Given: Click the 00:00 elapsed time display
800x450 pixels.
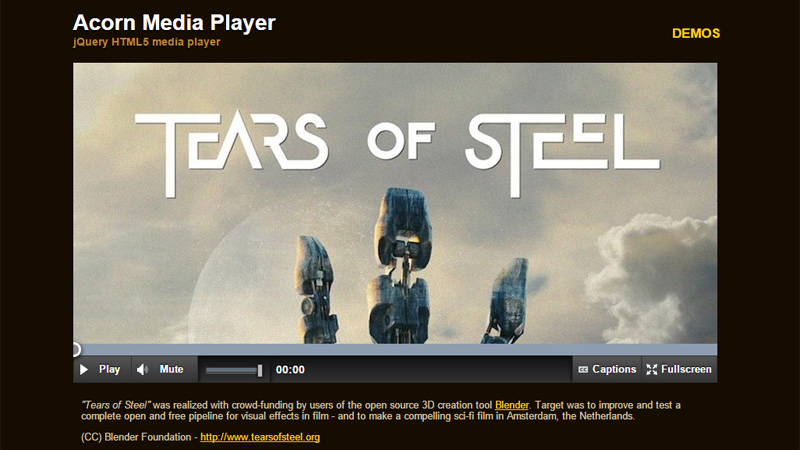Looking at the screenshot, I should [290, 370].
